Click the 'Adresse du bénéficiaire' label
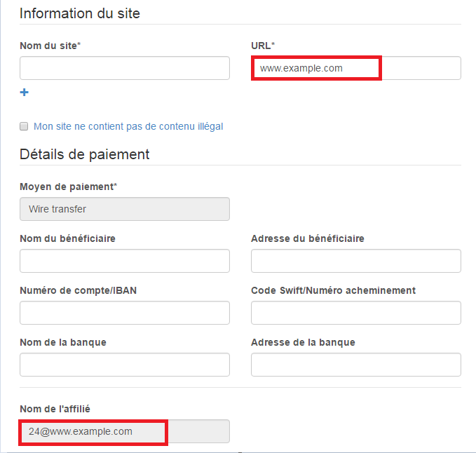Image resolution: width=476 pixels, height=453 pixels. pyautogui.click(x=308, y=238)
